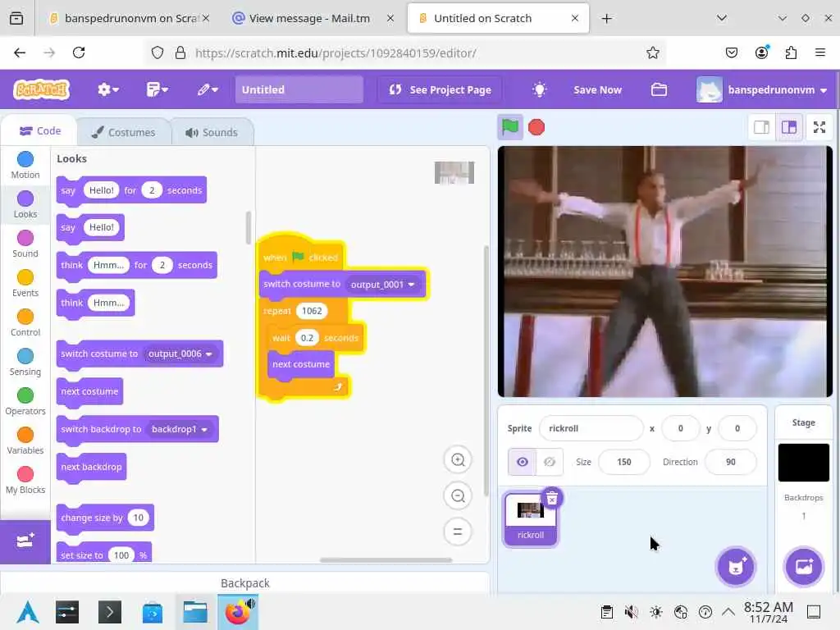The image size is (840, 630).
Task: Select the Looks block category
Action: 25,204
